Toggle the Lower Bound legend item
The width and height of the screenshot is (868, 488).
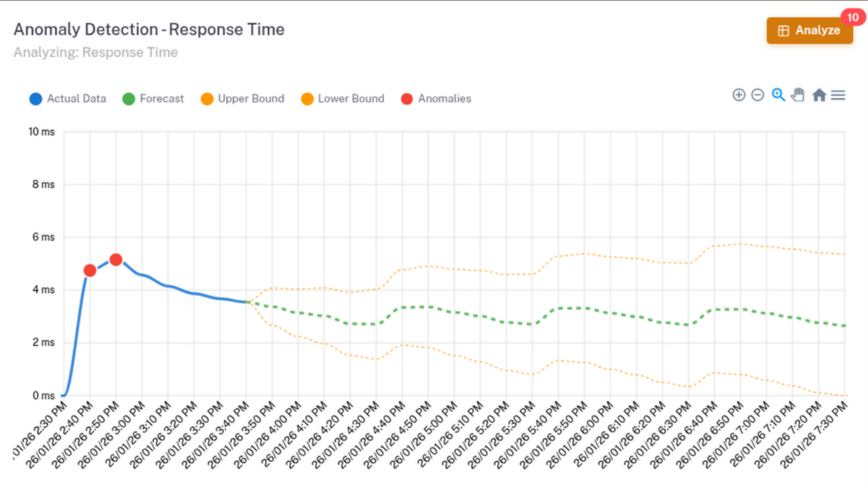(x=342, y=99)
